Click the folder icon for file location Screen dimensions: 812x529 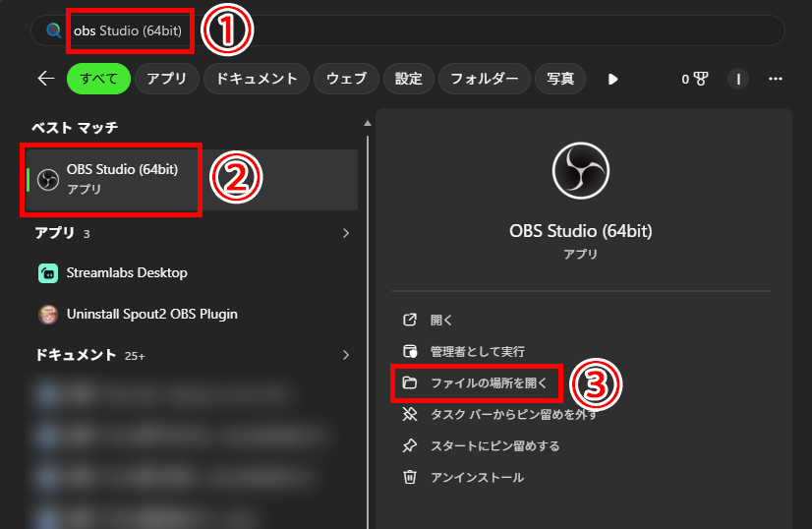coord(410,382)
